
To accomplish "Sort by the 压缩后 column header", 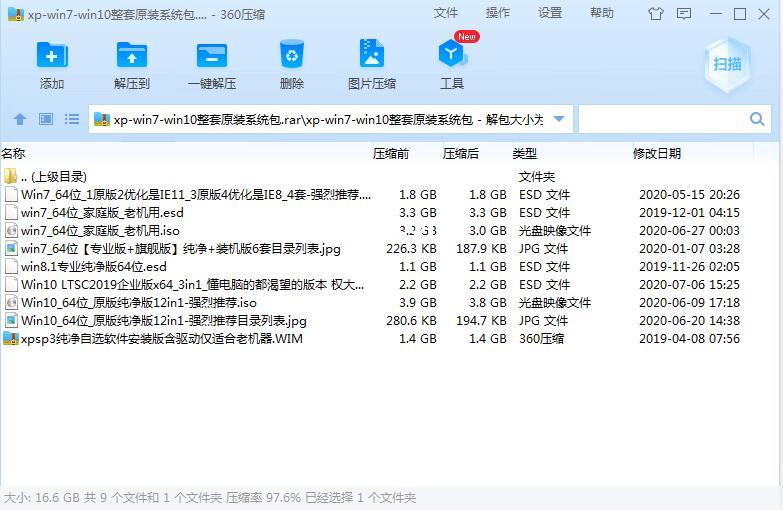I will tap(461, 153).
